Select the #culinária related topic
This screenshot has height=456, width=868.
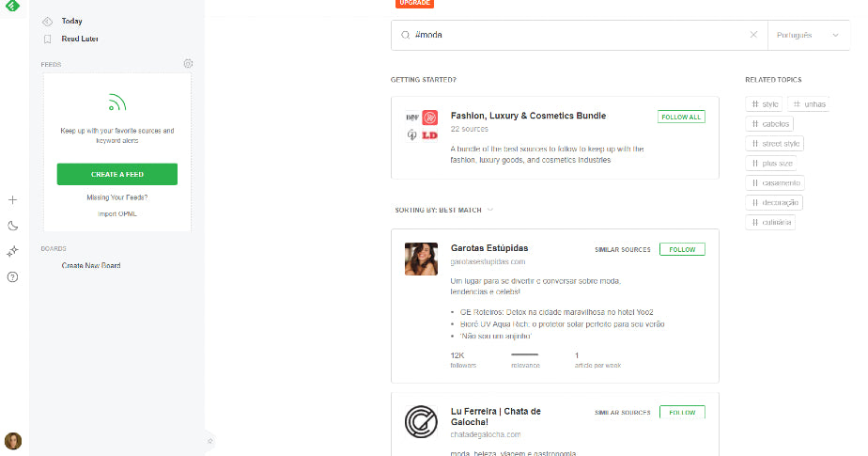pyautogui.click(x=770, y=222)
